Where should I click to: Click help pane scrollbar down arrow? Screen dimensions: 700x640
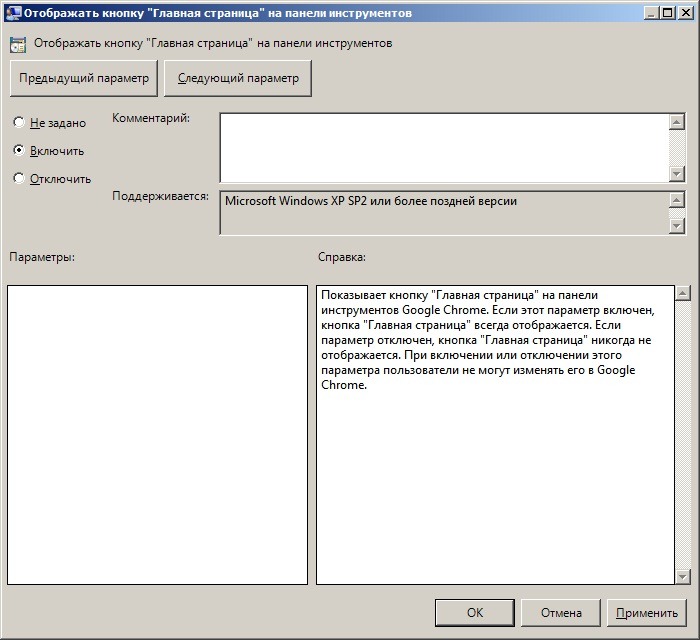point(683,577)
